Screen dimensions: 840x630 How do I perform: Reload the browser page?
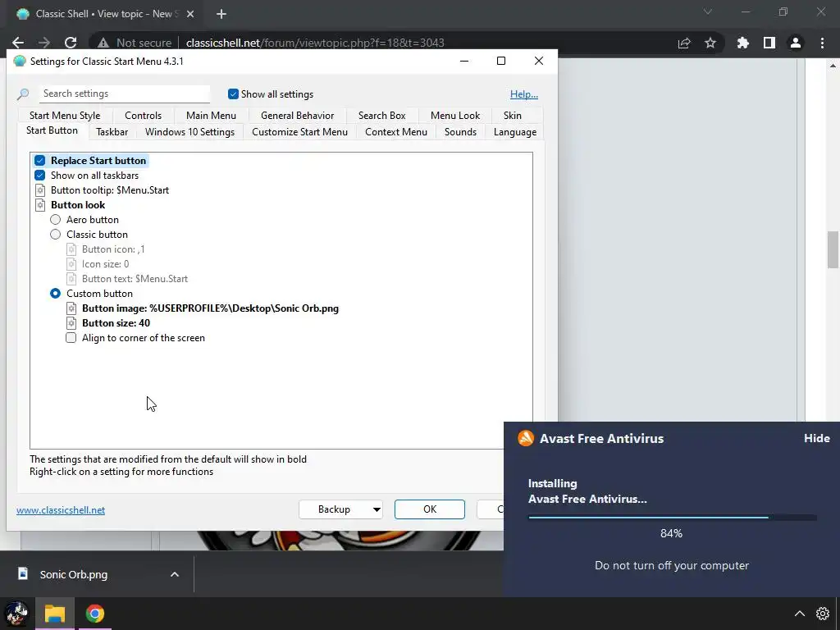[x=71, y=43]
